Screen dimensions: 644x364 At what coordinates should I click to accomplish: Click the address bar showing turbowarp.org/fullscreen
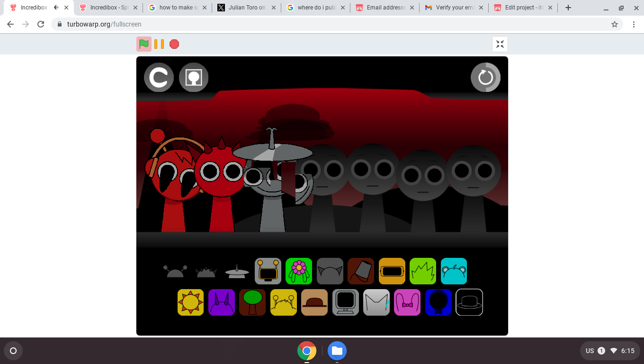[337, 24]
